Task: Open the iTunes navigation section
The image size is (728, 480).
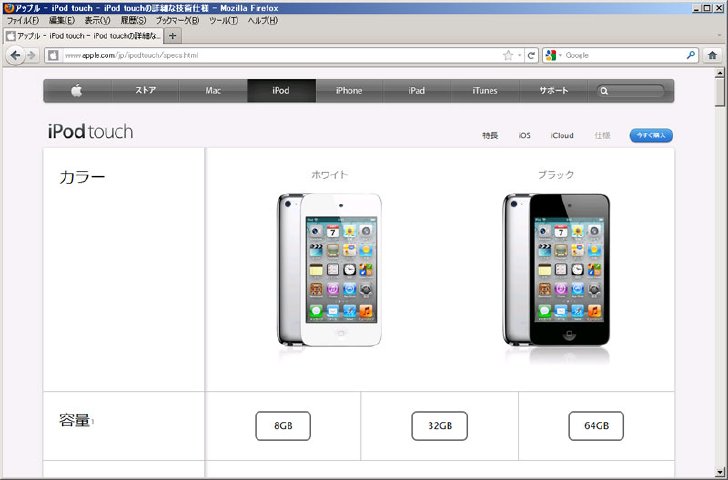Action: 485,91
